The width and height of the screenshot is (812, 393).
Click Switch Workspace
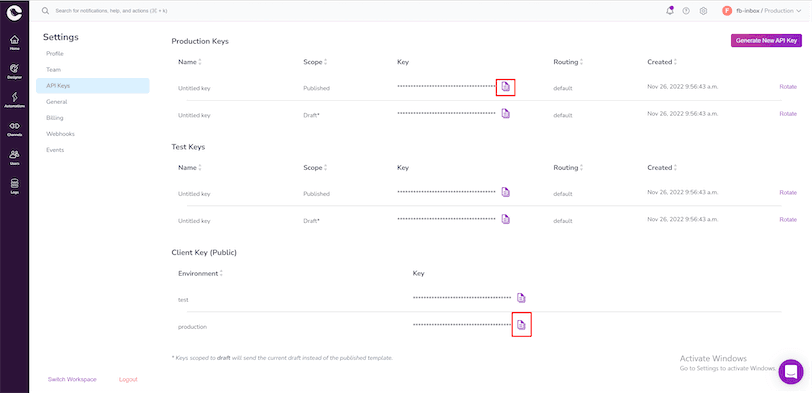pos(72,380)
